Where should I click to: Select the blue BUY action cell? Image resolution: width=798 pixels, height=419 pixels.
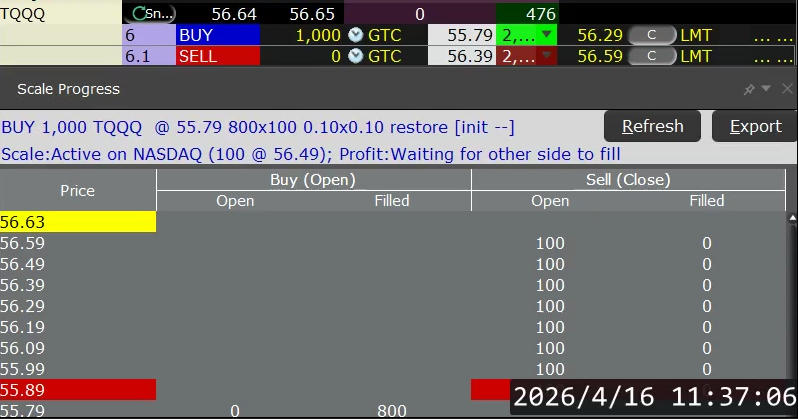216,35
